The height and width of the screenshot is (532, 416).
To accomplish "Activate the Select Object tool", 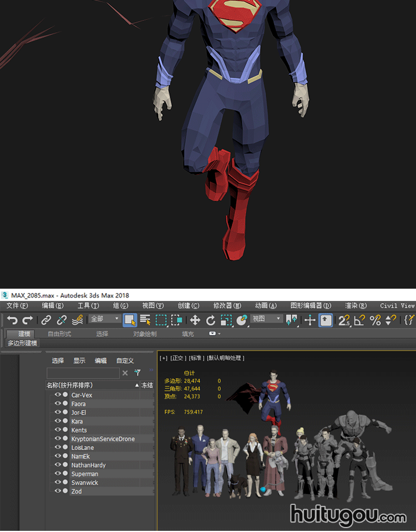I will pyautogui.click(x=130, y=320).
